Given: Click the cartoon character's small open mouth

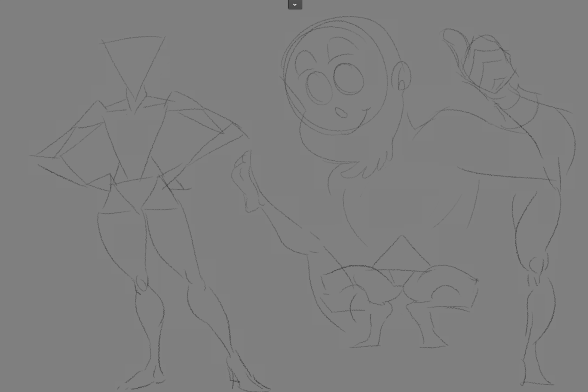Looking at the screenshot, I should click(341, 112).
